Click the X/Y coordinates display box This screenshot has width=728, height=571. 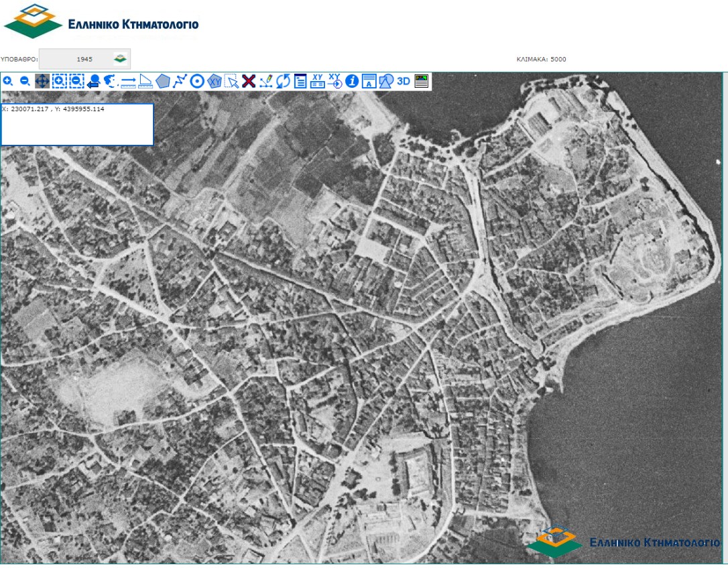pos(77,124)
